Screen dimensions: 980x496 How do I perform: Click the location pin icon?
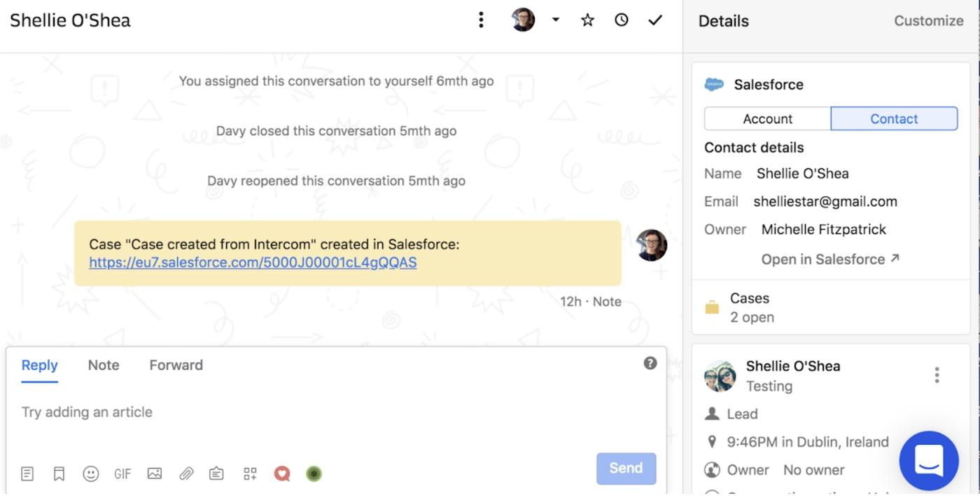point(712,442)
